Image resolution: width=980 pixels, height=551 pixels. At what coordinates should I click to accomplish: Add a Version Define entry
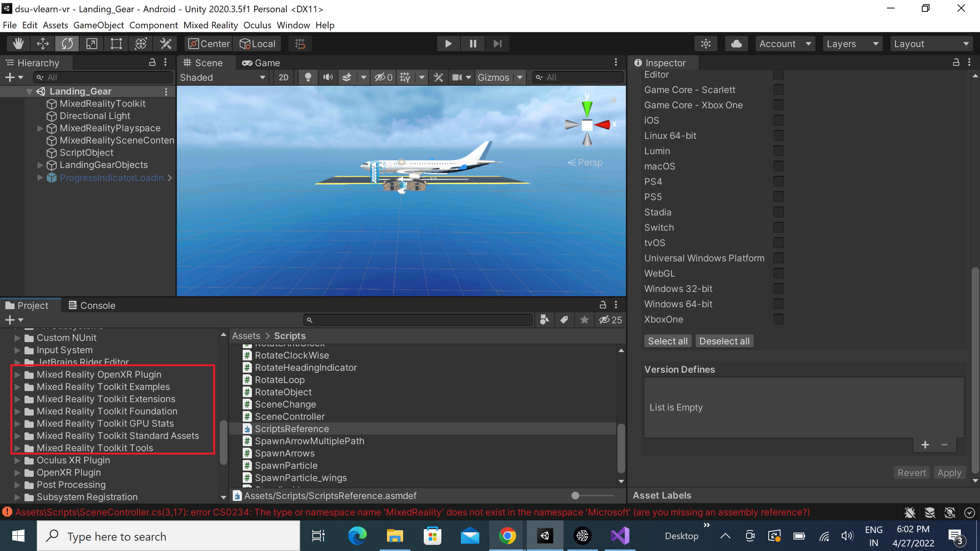(925, 445)
